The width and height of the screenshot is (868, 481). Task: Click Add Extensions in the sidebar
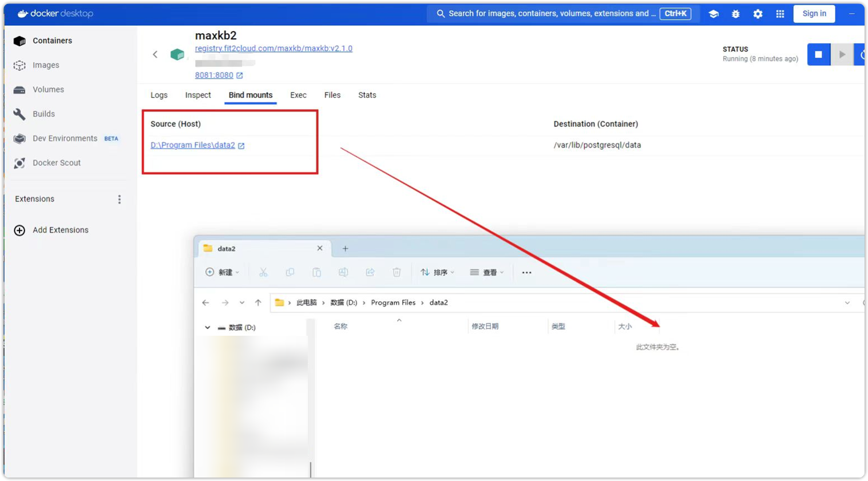60,230
